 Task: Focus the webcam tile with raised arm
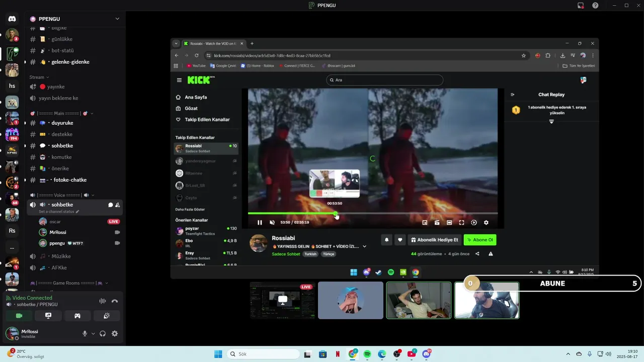pyautogui.click(x=419, y=300)
